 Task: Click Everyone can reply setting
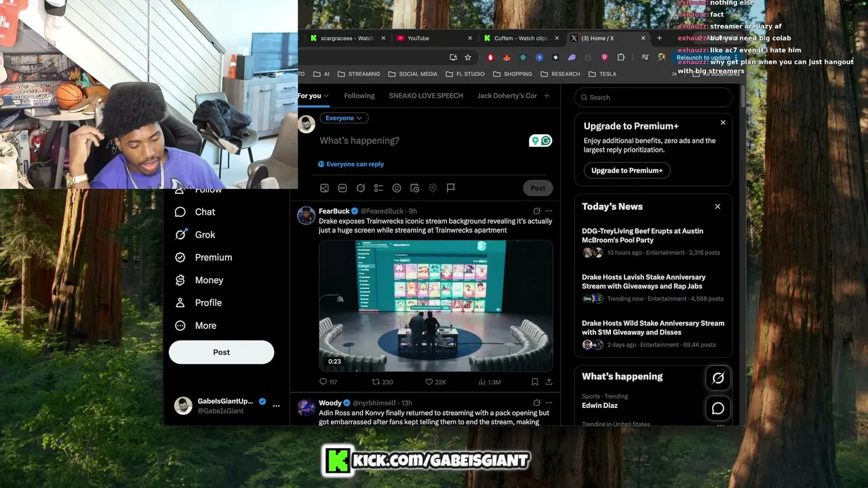pyautogui.click(x=351, y=164)
